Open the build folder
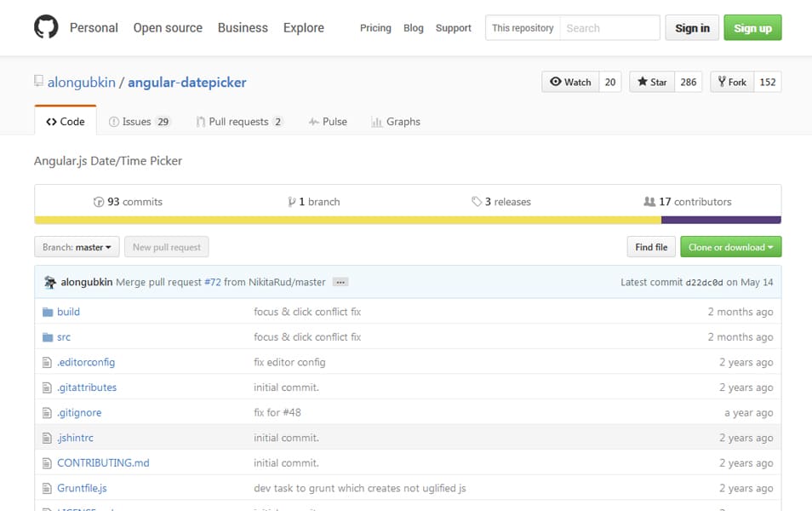This screenshot has height=511, width=812. coord(68,312)
